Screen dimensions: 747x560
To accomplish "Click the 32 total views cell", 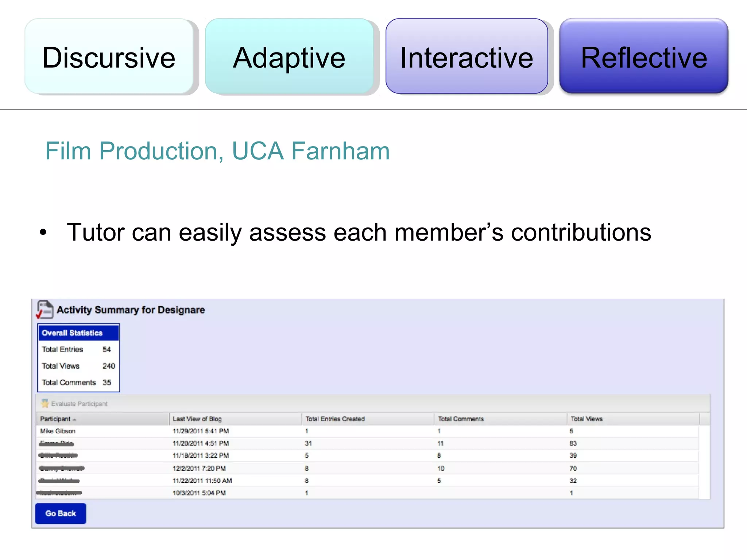I will (x=573, y=481).
